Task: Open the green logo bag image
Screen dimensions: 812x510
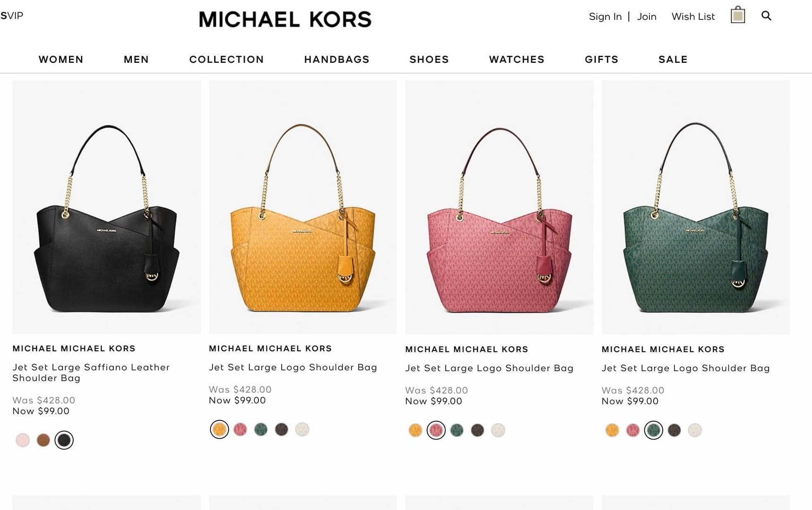Action: [x=695, y=207]
